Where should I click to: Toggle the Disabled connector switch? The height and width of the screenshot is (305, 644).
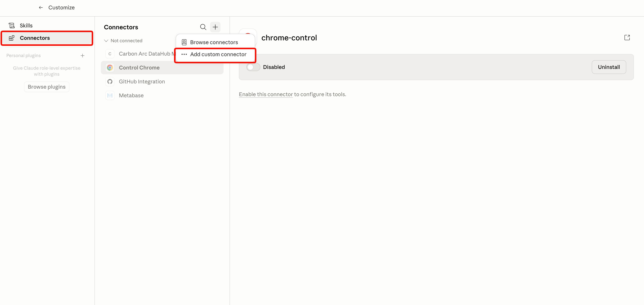253,67
